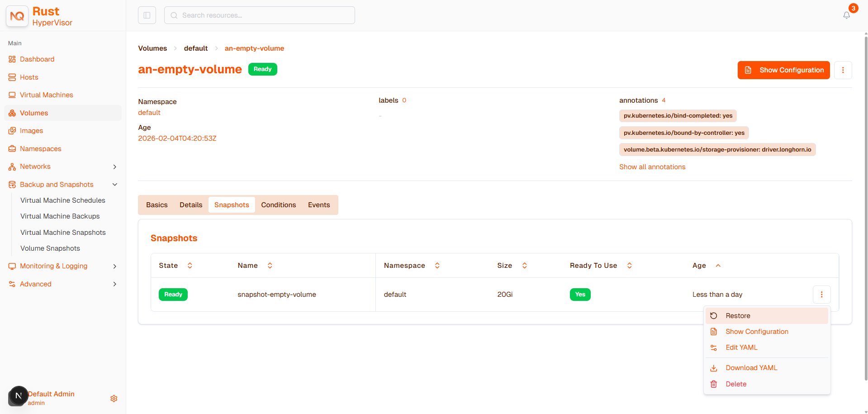Click the orange Show Configuration button

783,70
